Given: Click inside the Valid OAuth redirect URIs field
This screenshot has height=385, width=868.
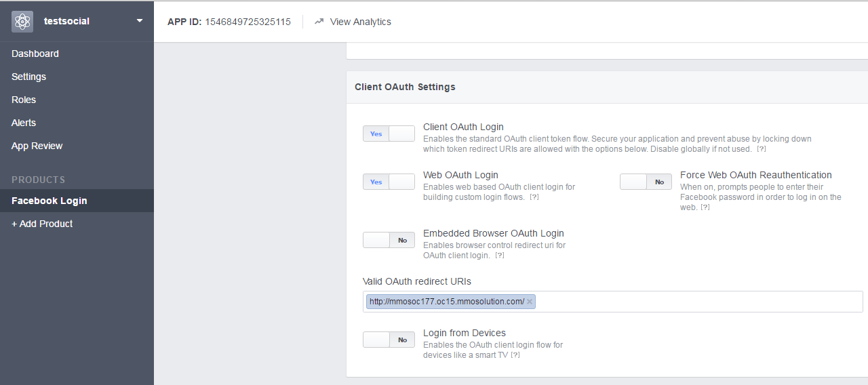Looking at the screenshot, I should [x=698, y=302].
